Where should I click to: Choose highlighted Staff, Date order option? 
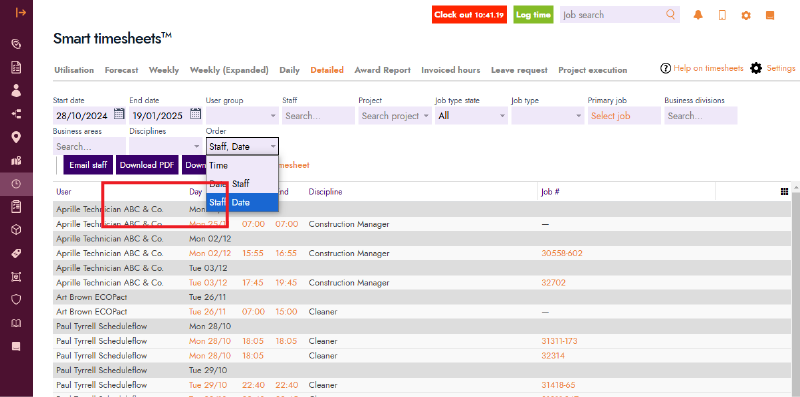pyautogui.click(x=242, y=203)
